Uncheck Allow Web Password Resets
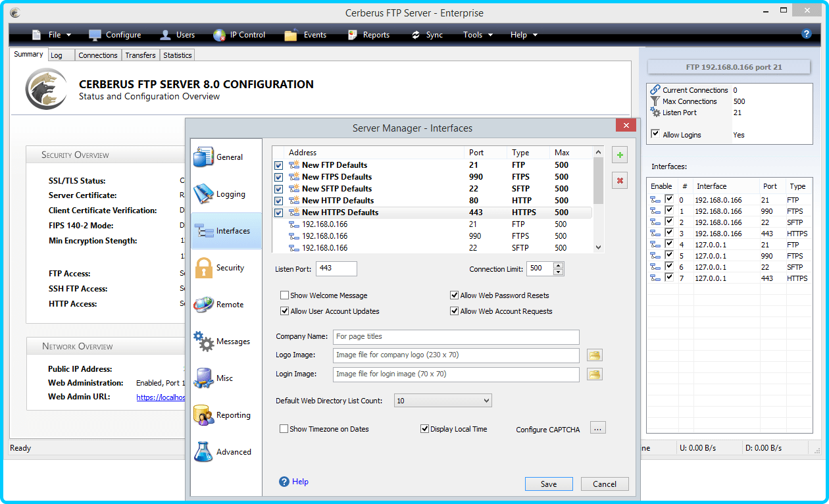The height and width of the screenshot is (504, 829). point(455,295)
